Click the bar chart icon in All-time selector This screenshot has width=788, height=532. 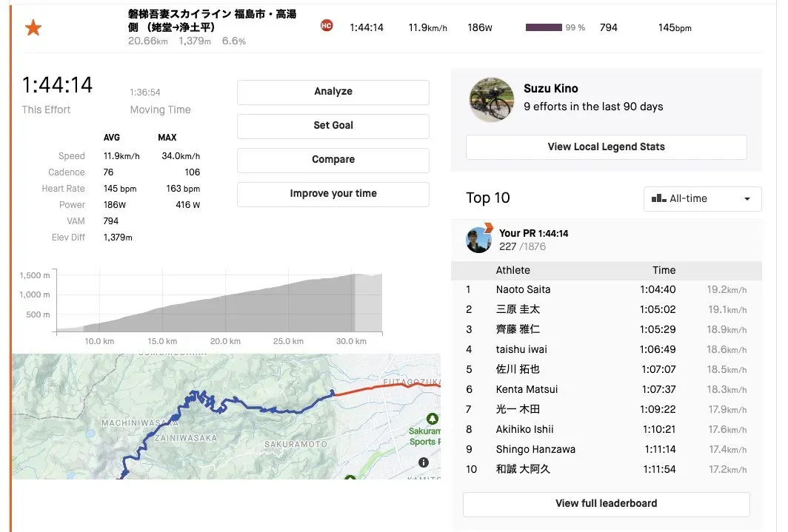pyautogui.click(x=658, y=198)
